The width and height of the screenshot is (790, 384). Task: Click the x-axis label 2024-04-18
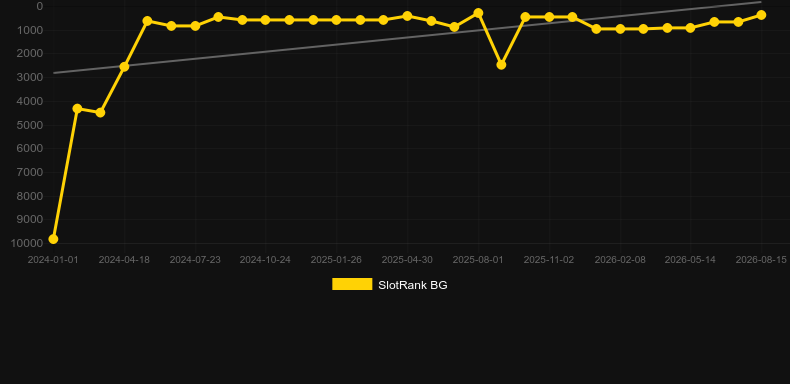(124, 260)
